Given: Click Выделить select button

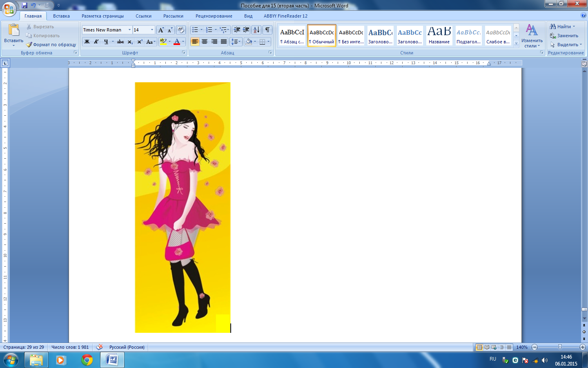Looking at the screenshot, I should click(566, 45).
